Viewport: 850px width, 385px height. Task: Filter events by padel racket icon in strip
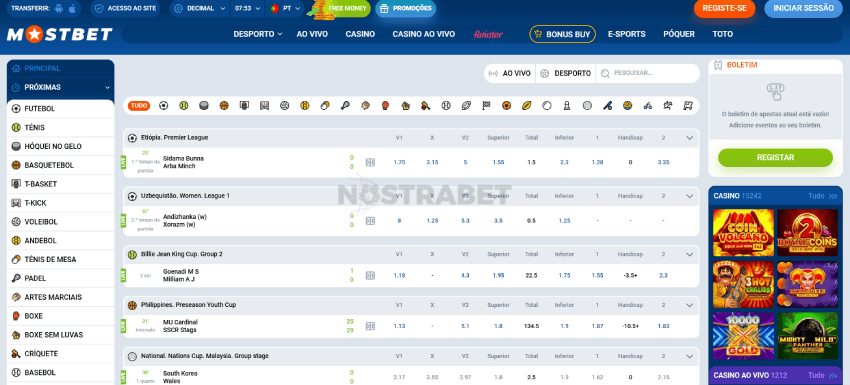pyautogui.click(x=345, y=106)
